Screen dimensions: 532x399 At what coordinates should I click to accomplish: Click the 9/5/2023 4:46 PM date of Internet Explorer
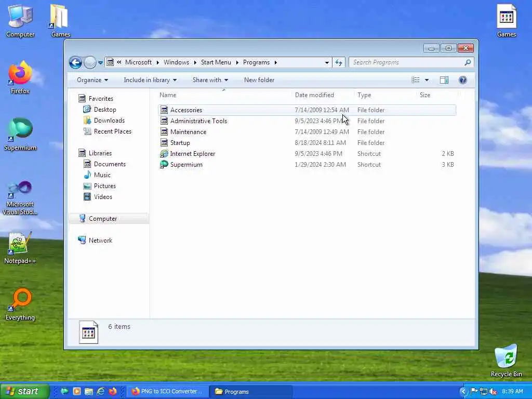pos(318,154)
